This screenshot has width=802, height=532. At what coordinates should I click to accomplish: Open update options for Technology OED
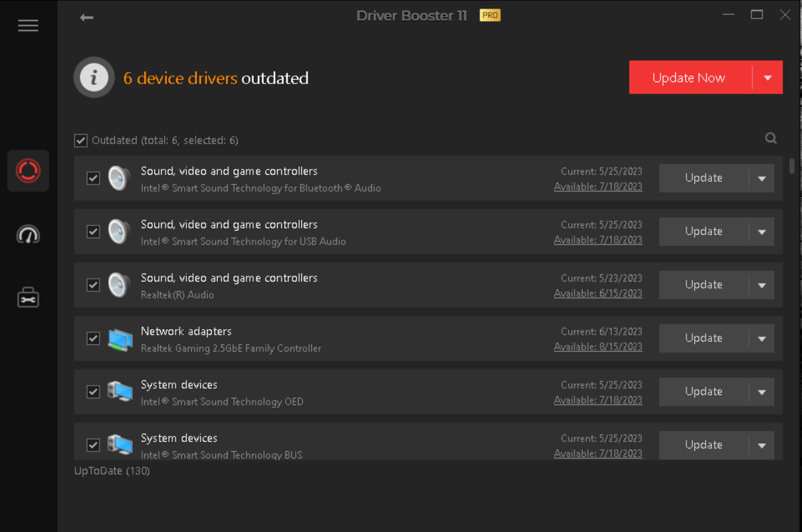point(762,392)
